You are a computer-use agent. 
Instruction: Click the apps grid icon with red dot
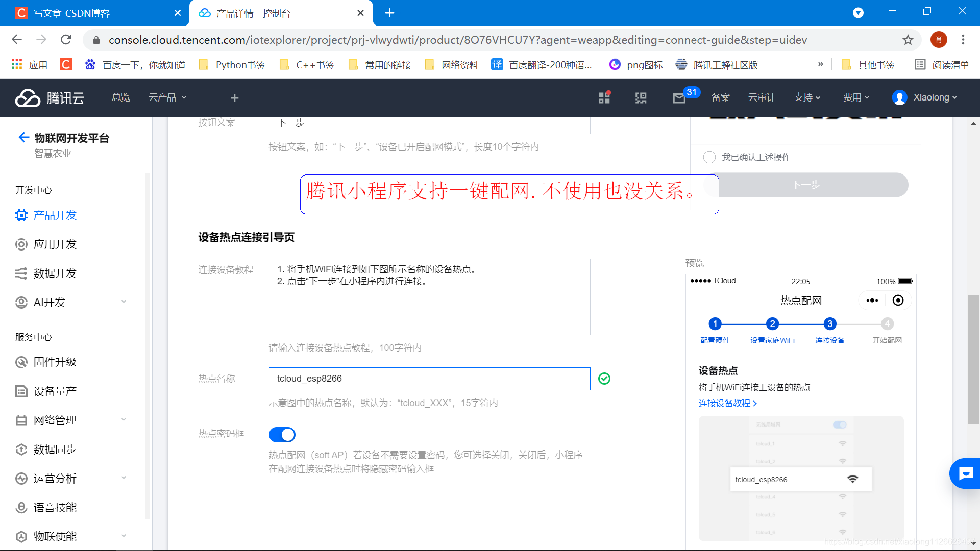pos(604,98)
